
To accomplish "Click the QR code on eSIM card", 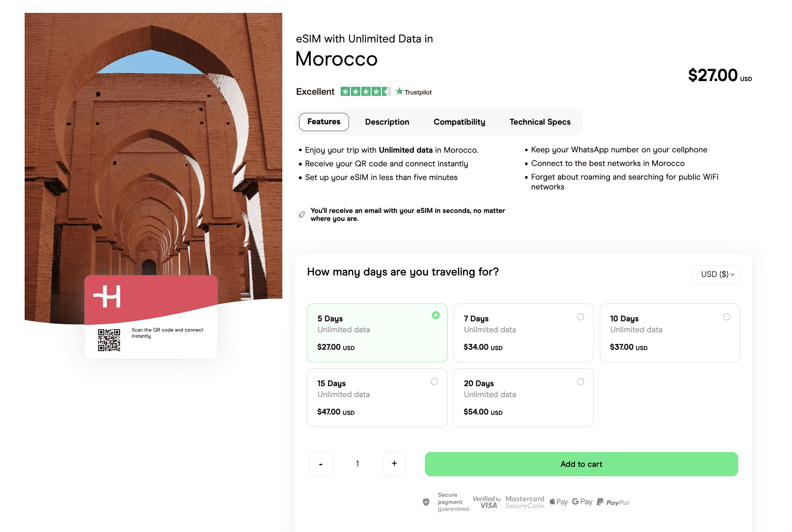I will [109, 340].
